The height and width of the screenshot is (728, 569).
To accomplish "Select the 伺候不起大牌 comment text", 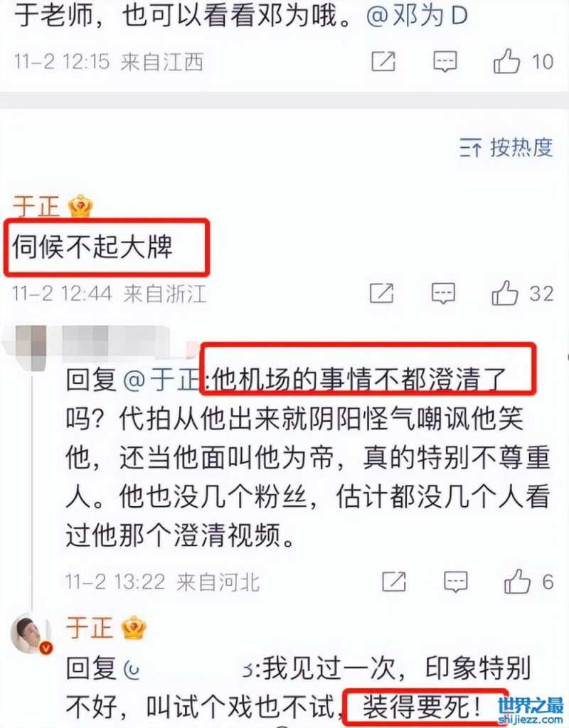I will 93,246.
